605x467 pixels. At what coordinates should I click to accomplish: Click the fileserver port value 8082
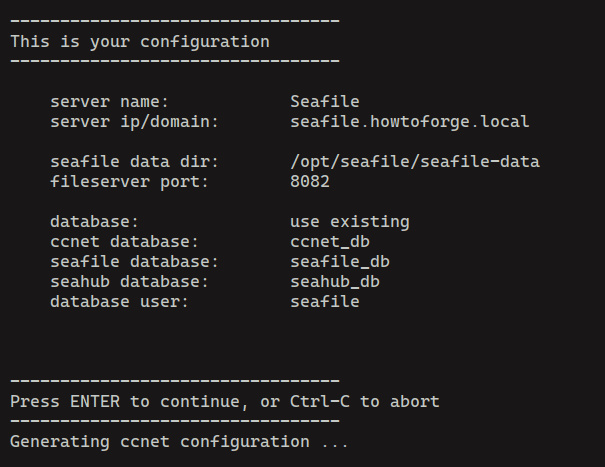click(309, 182)
